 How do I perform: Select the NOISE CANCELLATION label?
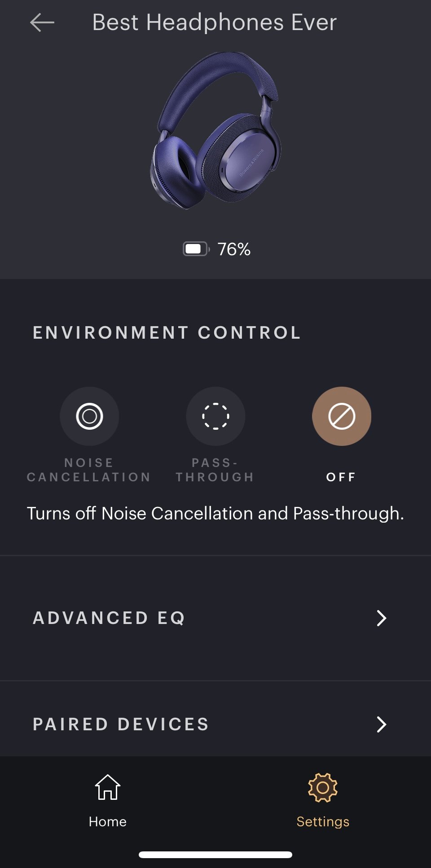click(x=89, y=470)
